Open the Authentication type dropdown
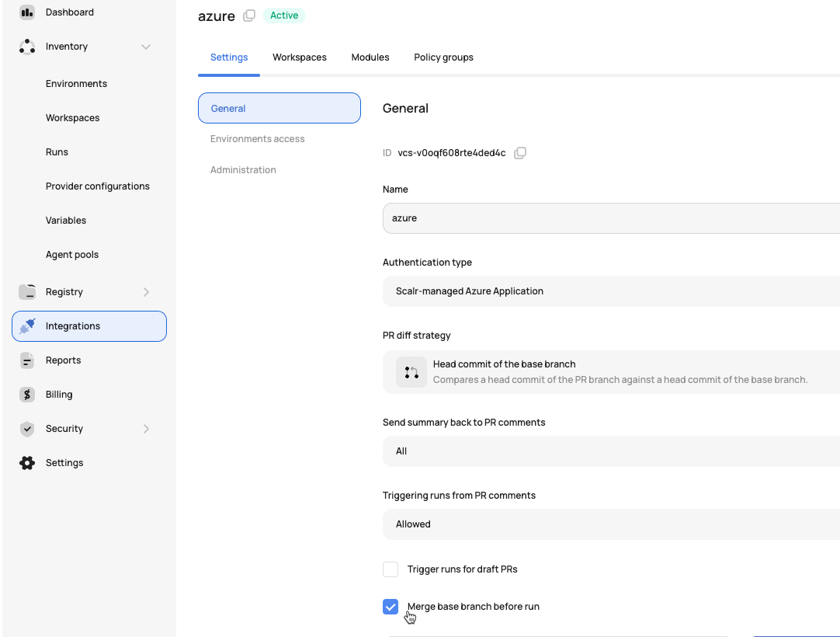Screen dimensions: 840x637 pos(611,291)
